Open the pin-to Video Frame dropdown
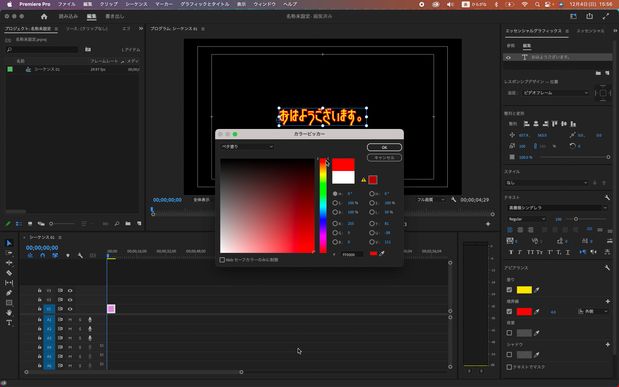Viewport: 619px width, 387px height. [x=555, y=93]
